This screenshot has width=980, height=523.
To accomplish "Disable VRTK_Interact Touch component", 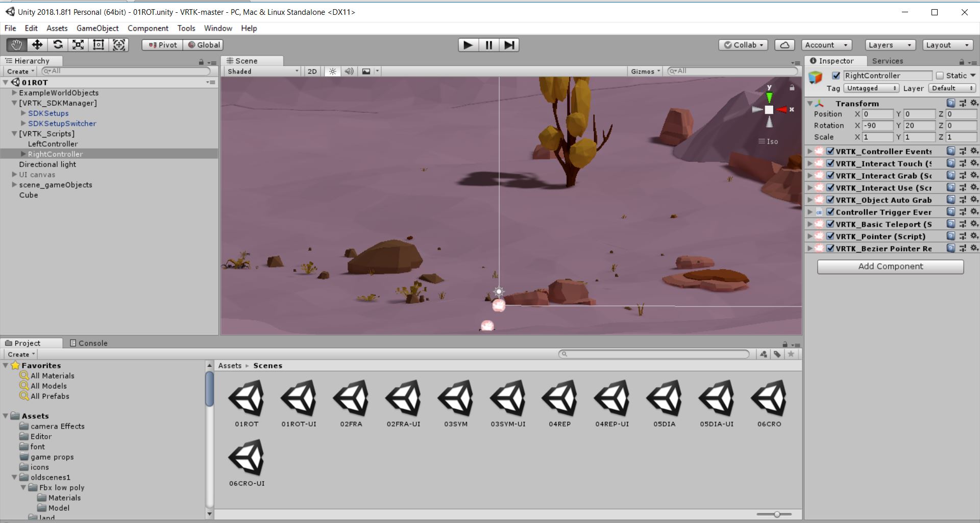I will click(x=830, y=163).
